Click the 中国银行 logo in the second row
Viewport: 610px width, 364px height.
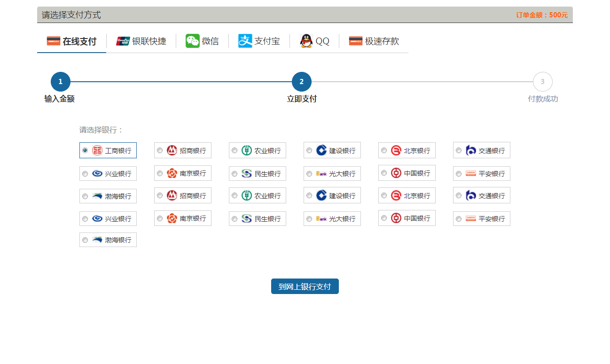[x=396, y=173]
